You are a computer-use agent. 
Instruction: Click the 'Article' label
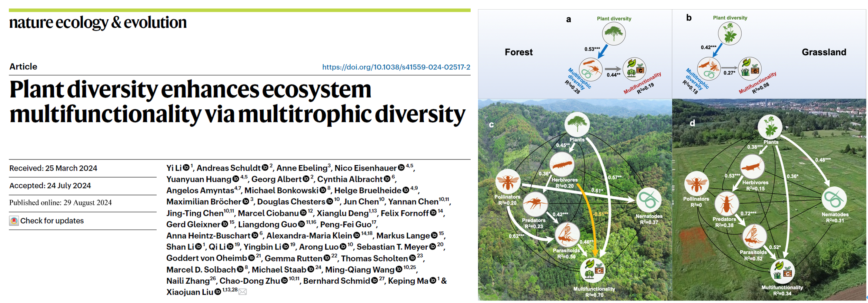point(23,67)
